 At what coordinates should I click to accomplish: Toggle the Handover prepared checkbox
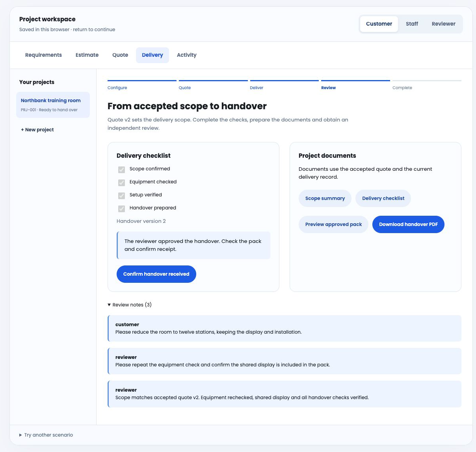121,209
